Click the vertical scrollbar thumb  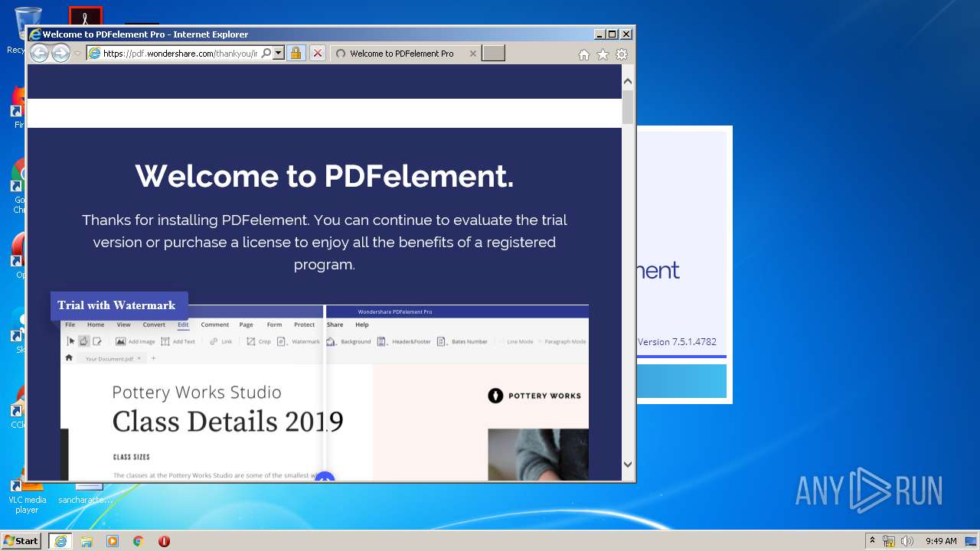(x=628, y=107)
